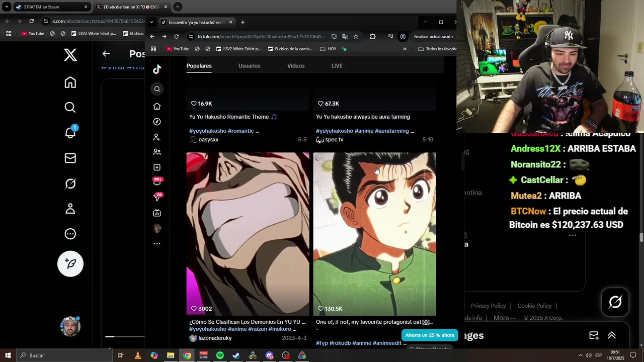Switch to the Videos tab

click(x=296, y=66)
